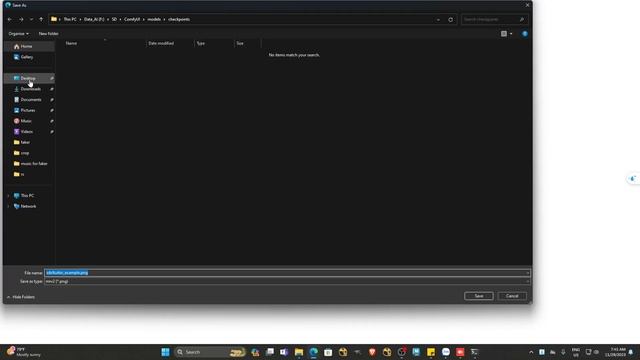Click 'models' breadcrumb in address bar
Viewport: 640px width, 360px height.
pyautogui.click(x=154, y=19)
